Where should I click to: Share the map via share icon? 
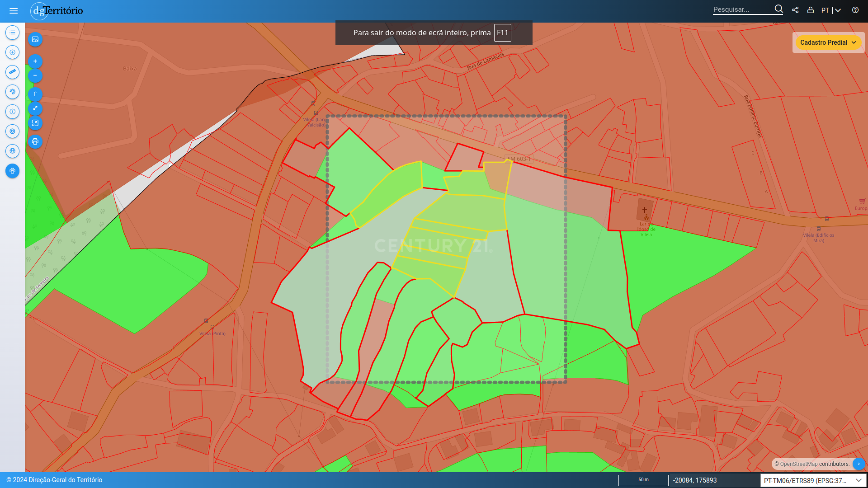[x=795, y=10]
